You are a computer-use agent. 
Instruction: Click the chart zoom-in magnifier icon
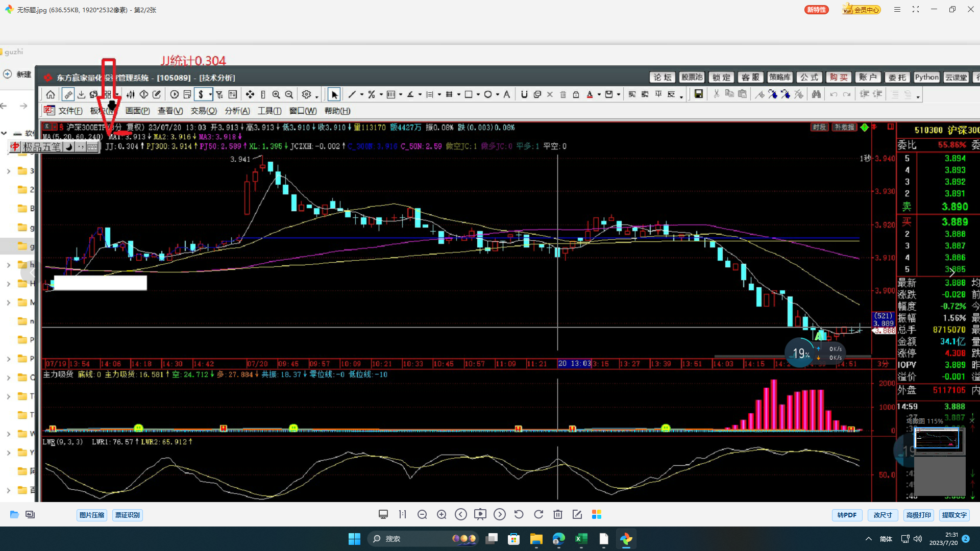[276, 94]
